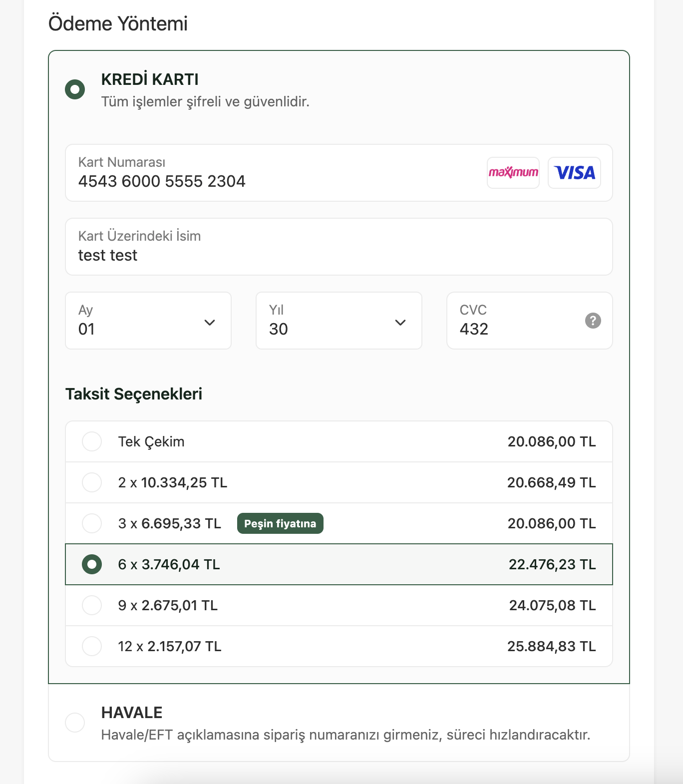
Task: Click the Tek Çekim label
Action: click(x=151, y=442)
